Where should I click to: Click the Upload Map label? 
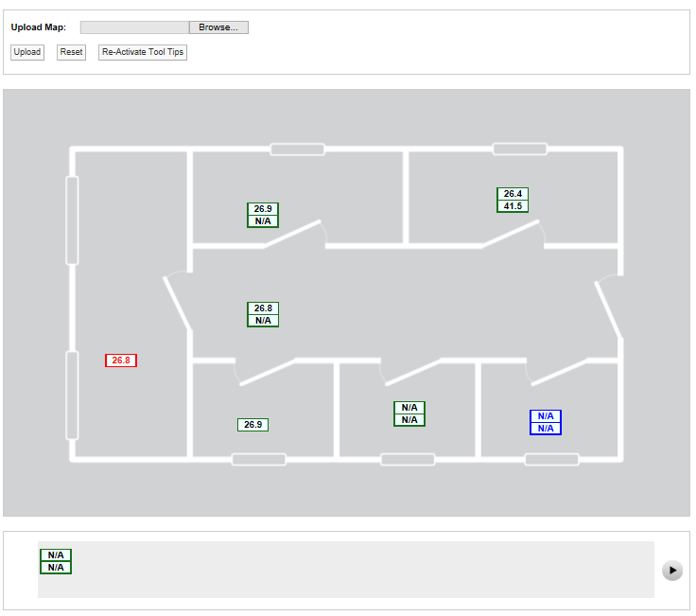point(39,27)
